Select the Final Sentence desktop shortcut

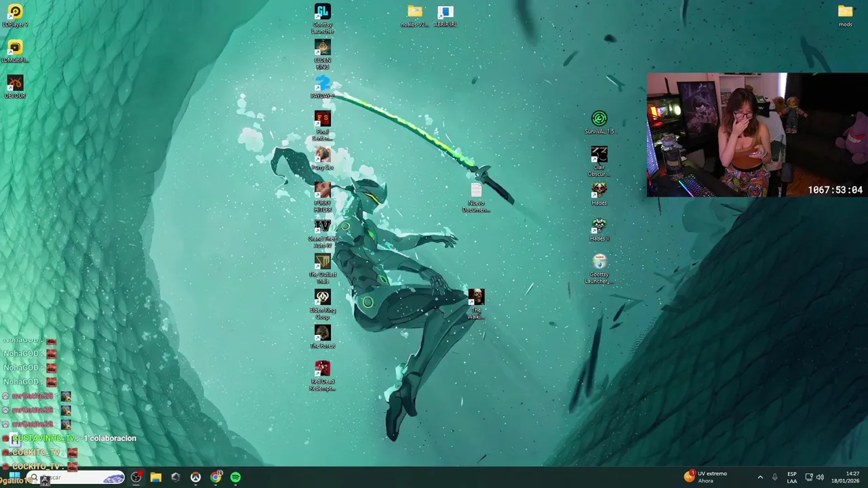pos(322,126)
